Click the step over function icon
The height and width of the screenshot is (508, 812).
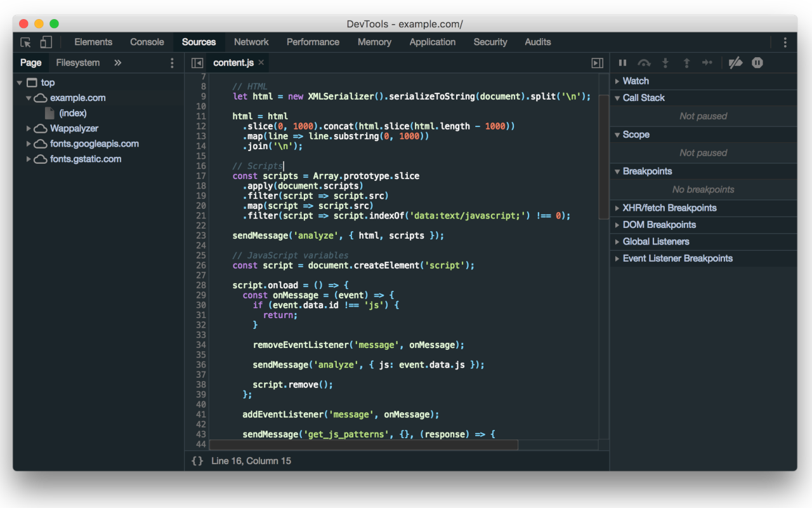click(x=644, y=63)
